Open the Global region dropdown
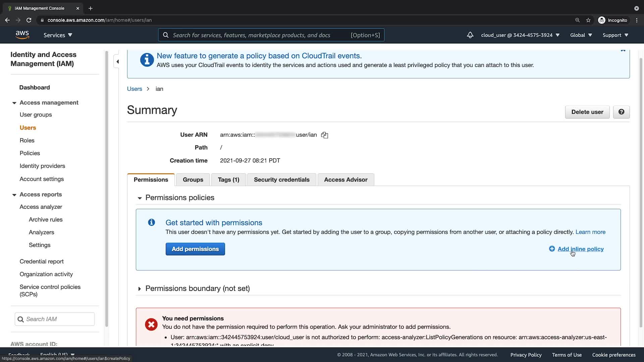 [581, 35]
